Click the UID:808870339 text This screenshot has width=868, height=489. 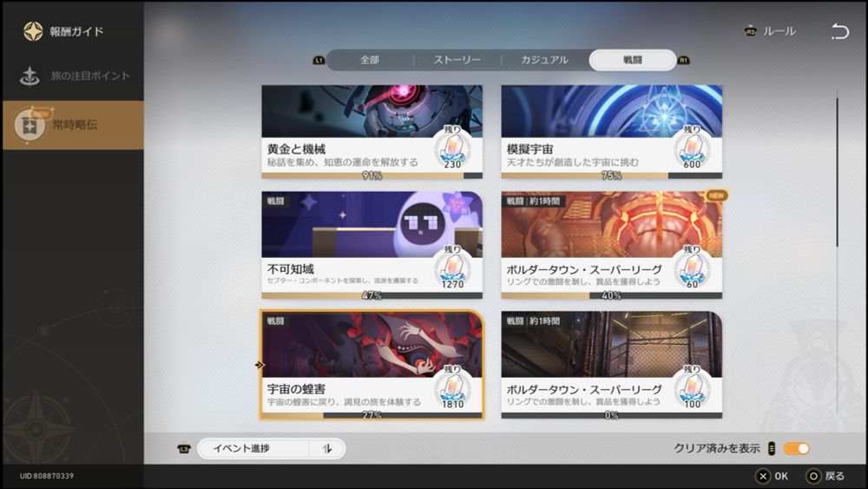click(x=47, y=476)
